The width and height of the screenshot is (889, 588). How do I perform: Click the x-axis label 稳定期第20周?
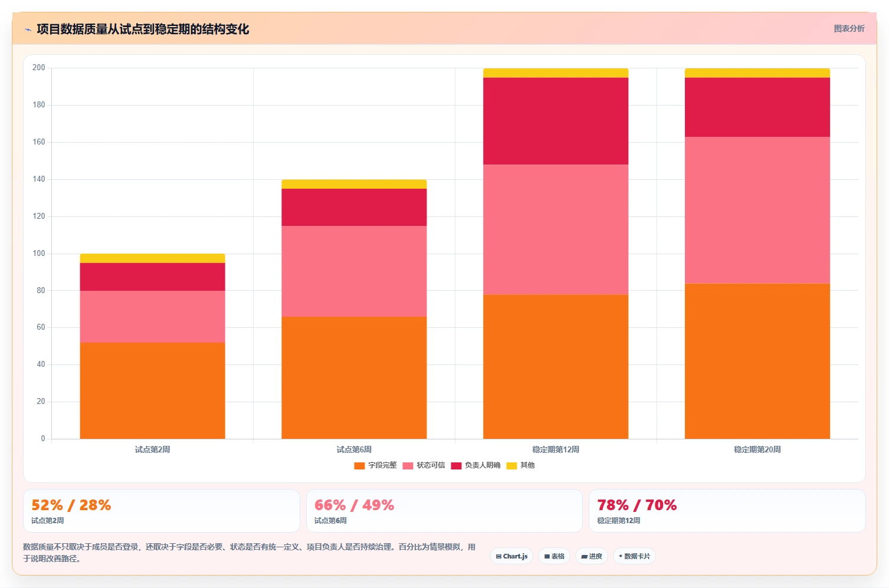coord(757,449)
